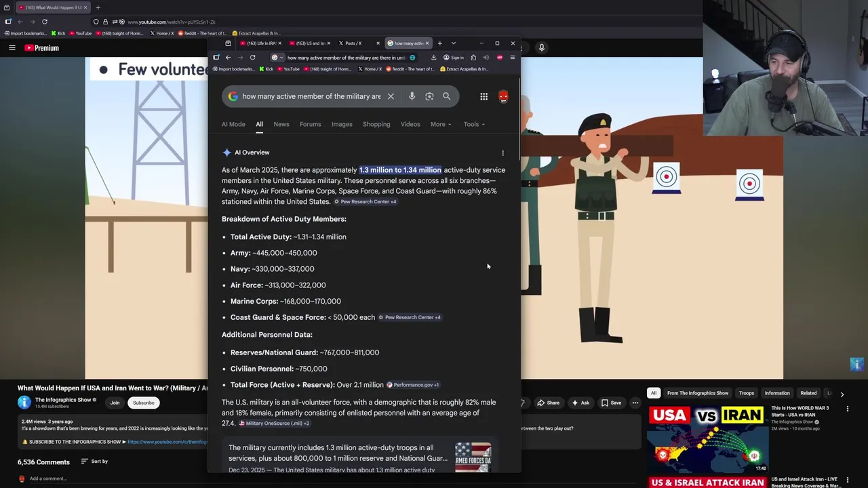Show more suggestion chips with the right arrow
Image resolution: width=868 pixels, height=488 pixels.
(842, 394)
